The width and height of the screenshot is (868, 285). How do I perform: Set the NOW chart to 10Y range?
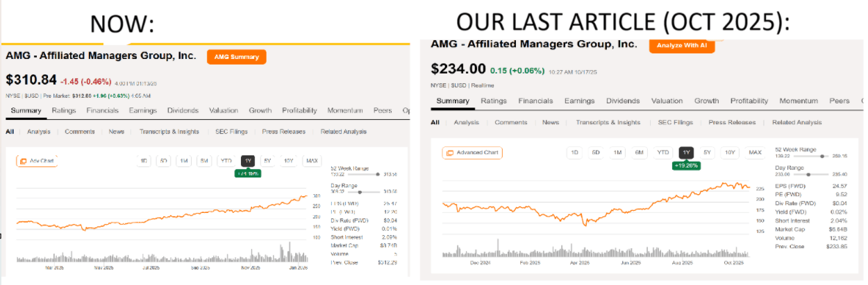click(x=287, y=161)
